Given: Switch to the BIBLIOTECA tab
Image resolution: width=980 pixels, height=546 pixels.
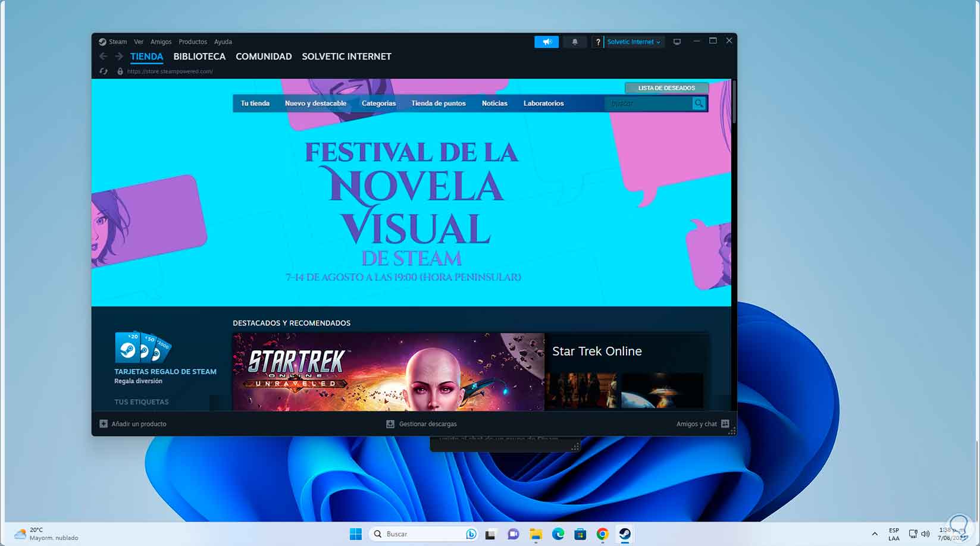Looking at the screenshot, I should [x=199, y=57].
